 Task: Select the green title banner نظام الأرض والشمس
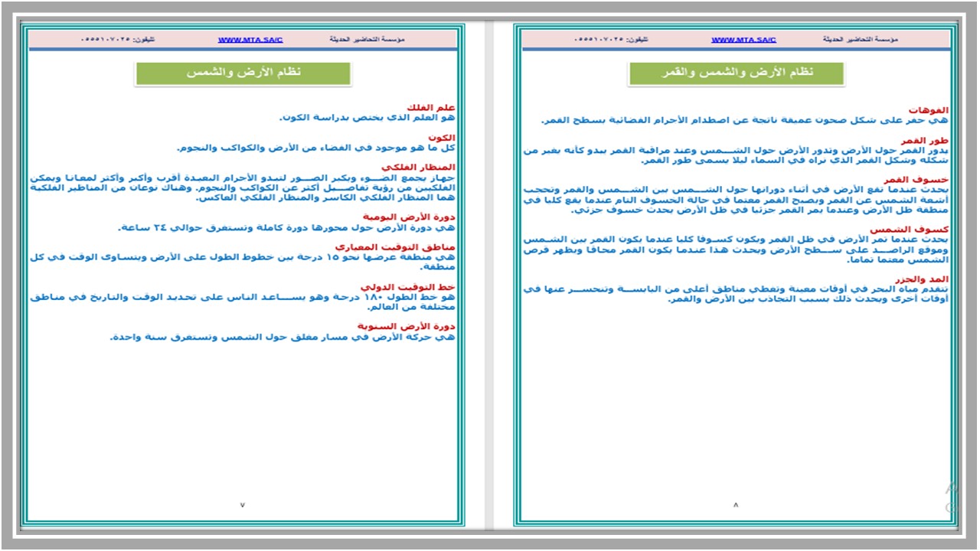pos(243,73)
